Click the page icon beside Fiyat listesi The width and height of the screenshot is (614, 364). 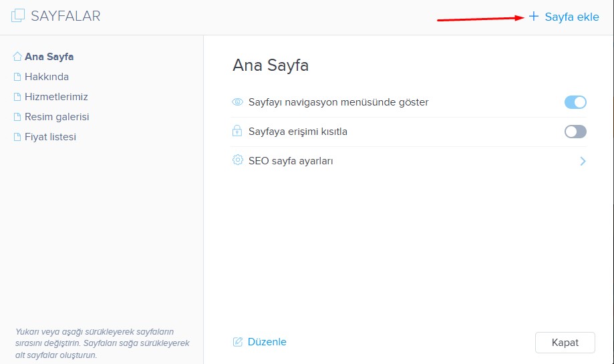tap(17, 137)
